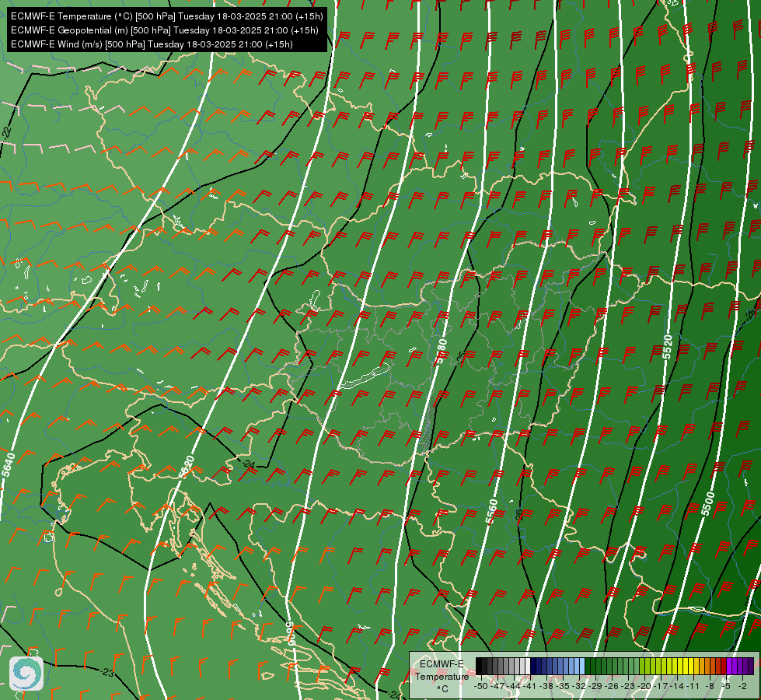This screenshot has height=700, width=761.
Task: Click the 5580 geopotential contour label
Action: (x=442, y=351)
